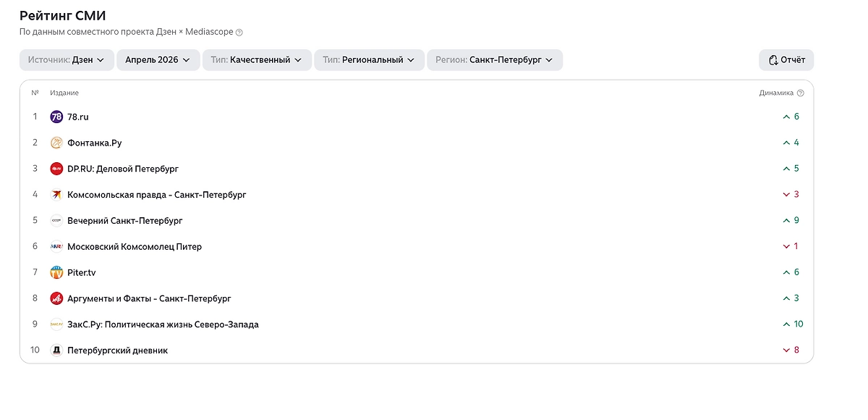
Task: Open the Источник: Дзен dropdown
Action: (x=67, y=60)
